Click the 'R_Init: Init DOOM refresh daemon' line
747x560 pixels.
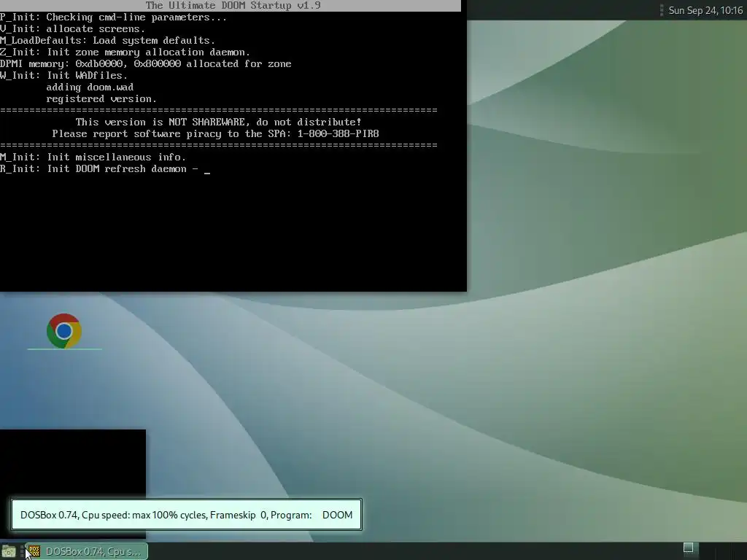(x=99, y=168)
